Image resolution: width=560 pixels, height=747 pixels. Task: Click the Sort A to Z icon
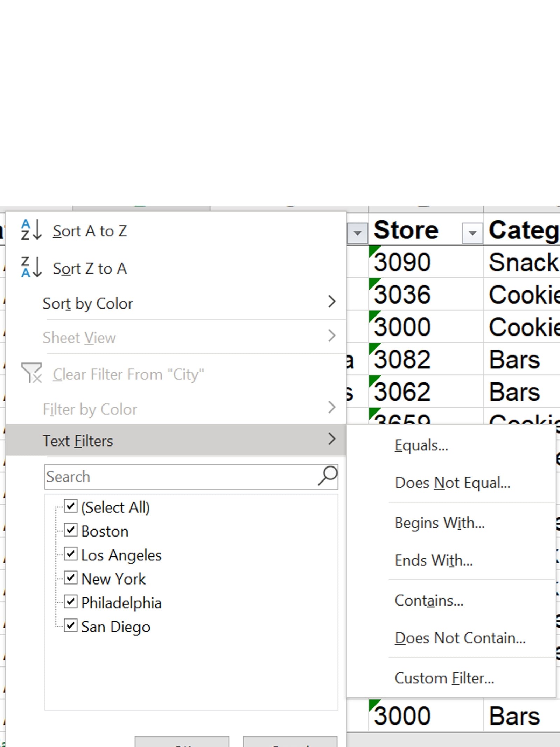tap(31, 230)
